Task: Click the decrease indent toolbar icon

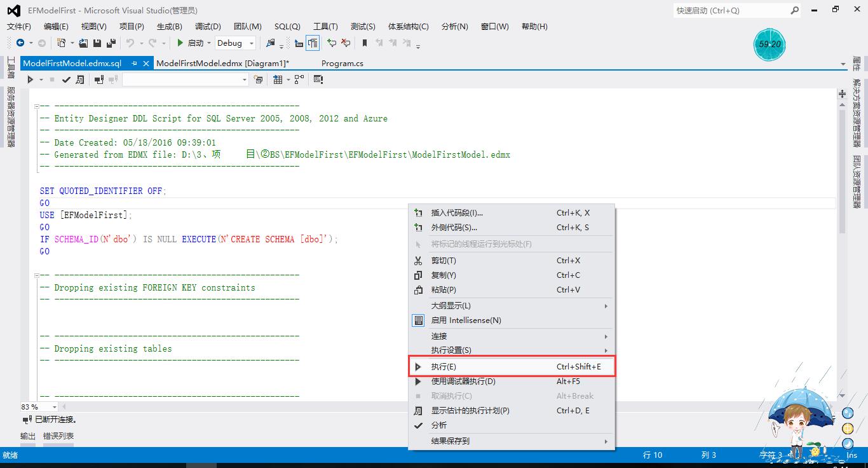Action: point(299,43)
